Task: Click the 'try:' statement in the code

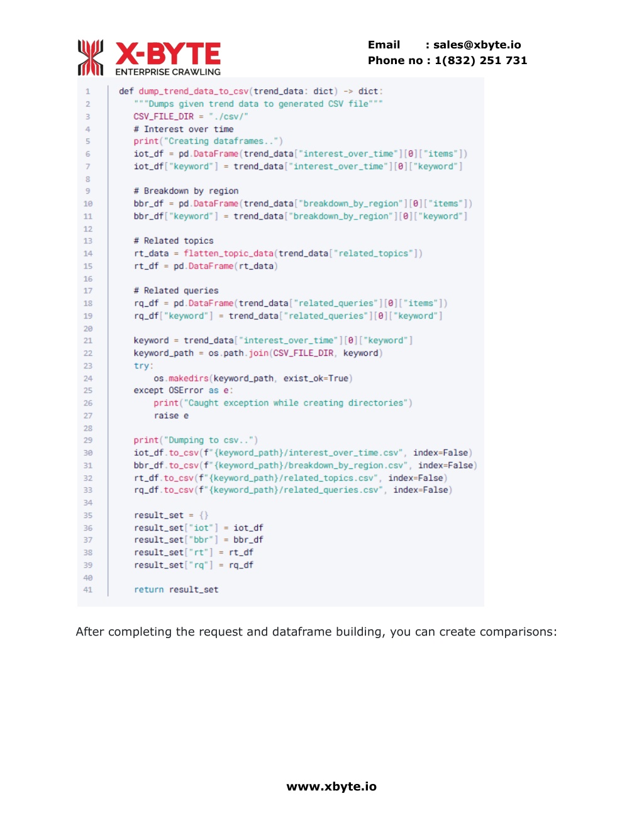Action: coord(143,366)
